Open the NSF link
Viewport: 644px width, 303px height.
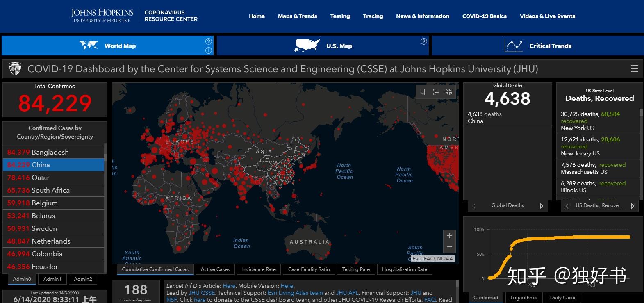[x=171, y=300]
